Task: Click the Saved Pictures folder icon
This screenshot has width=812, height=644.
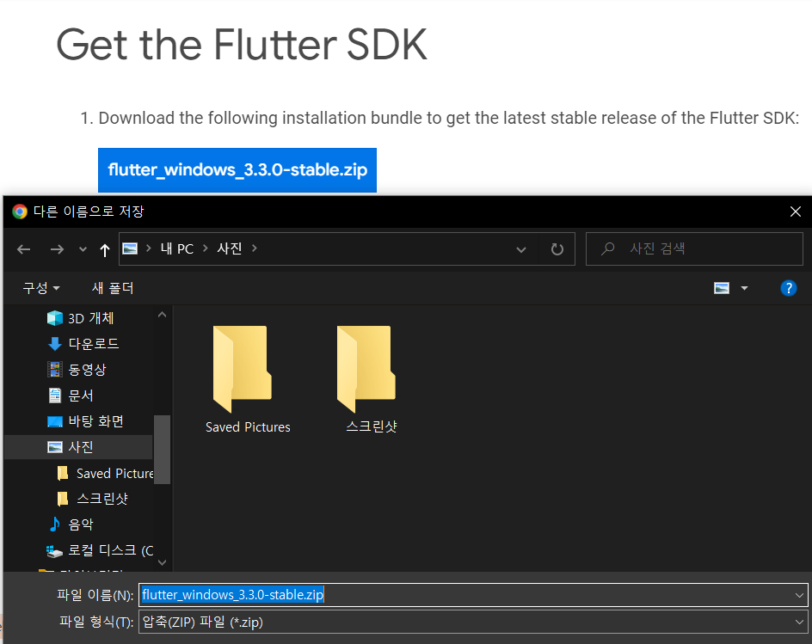Action: pos(243,369)
